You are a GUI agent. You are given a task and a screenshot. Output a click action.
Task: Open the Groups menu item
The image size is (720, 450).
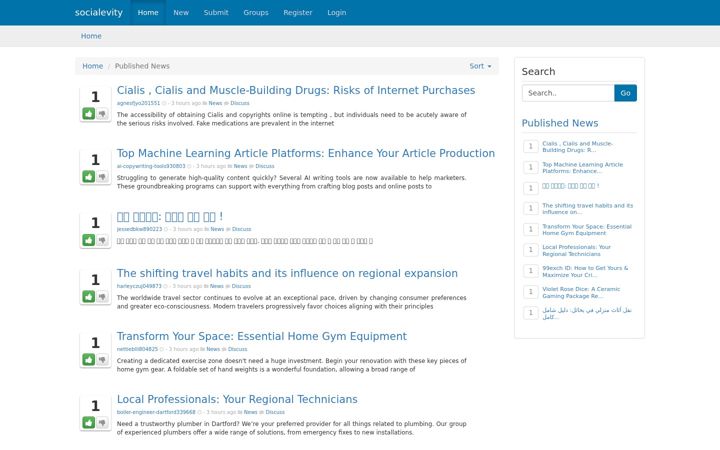[x=256, y=12]
